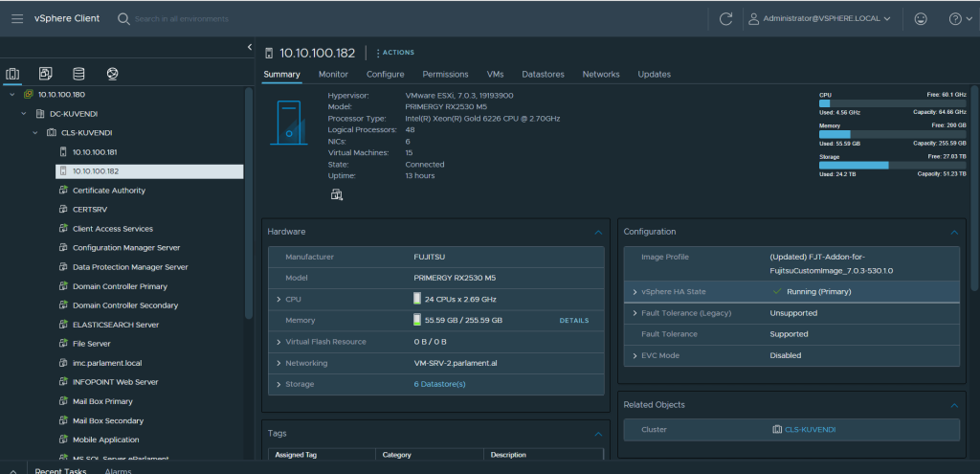Open the hamburger navigation menu
The width and height of the screenshot is (980, 474).
click(x=17, y=19)
